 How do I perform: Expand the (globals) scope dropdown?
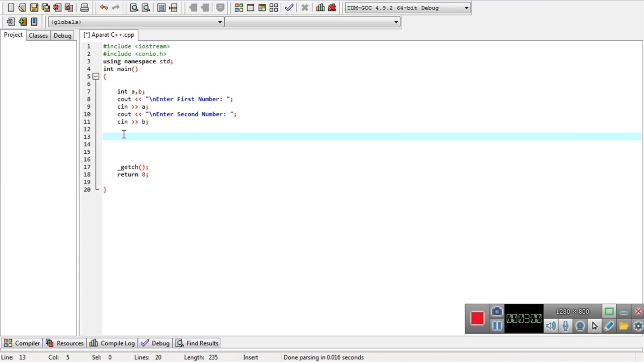point(136,22)
